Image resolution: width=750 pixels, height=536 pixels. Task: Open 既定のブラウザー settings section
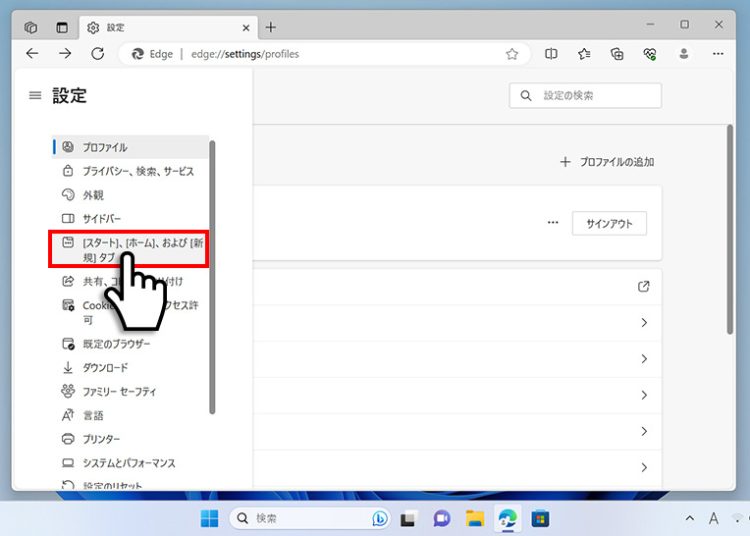coord(130,344)
